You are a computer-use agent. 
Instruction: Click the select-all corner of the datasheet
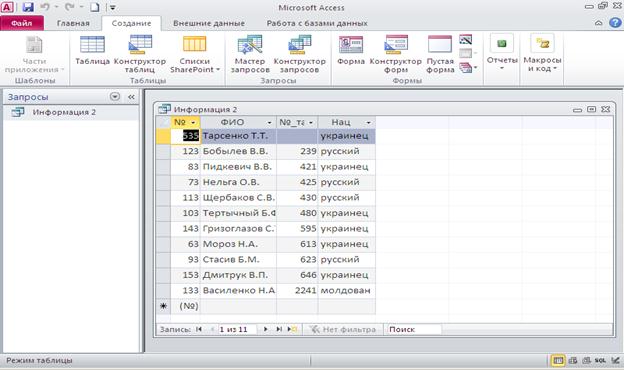click(163, 123)
